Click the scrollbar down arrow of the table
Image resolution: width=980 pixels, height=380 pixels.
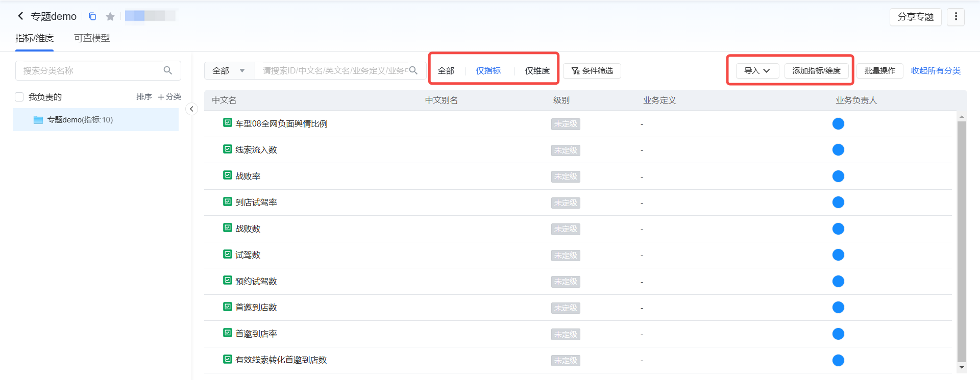[x=962, y=367]
